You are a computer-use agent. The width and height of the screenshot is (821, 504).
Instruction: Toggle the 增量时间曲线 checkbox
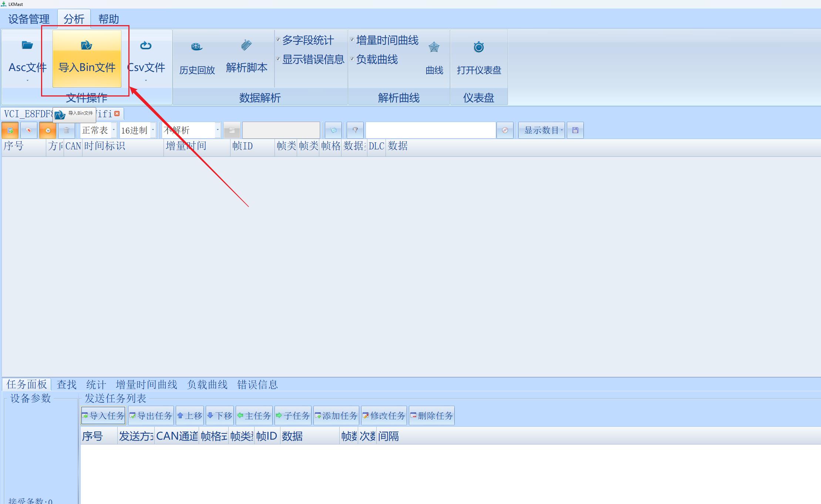click(x=352, y=40)
